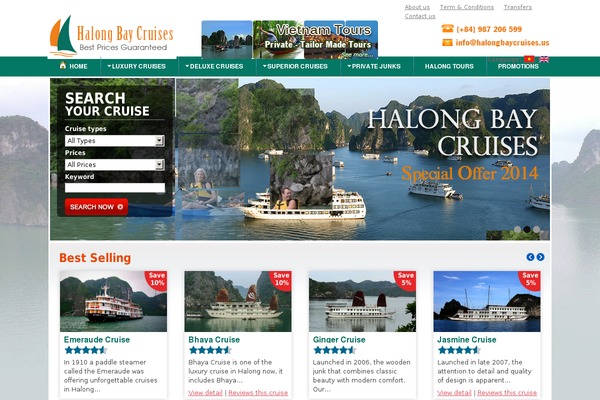This screenshot has height=400, width=600.
Task: Select the first slideshow indicator dot
Action: (x=517, y=229)
